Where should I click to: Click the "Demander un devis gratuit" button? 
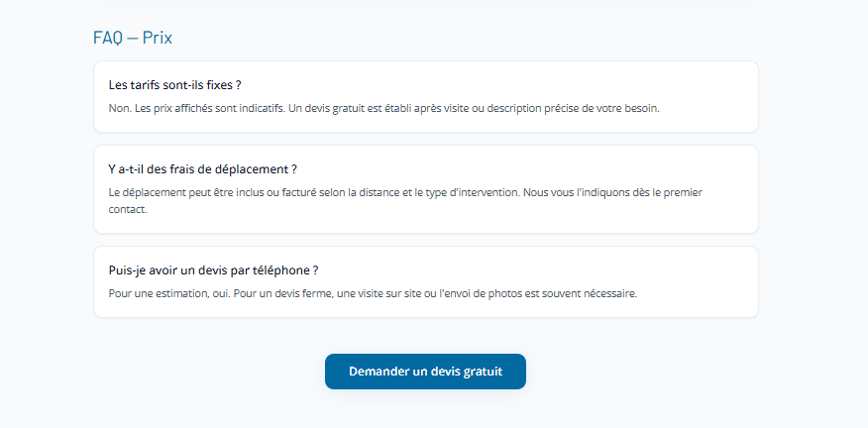coord(425,372)
